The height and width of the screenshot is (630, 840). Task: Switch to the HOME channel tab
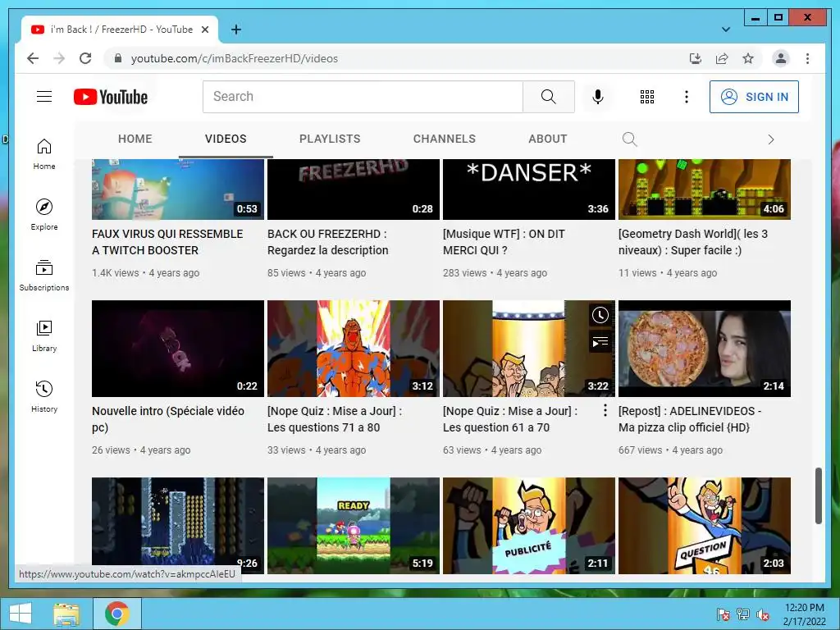135,139
